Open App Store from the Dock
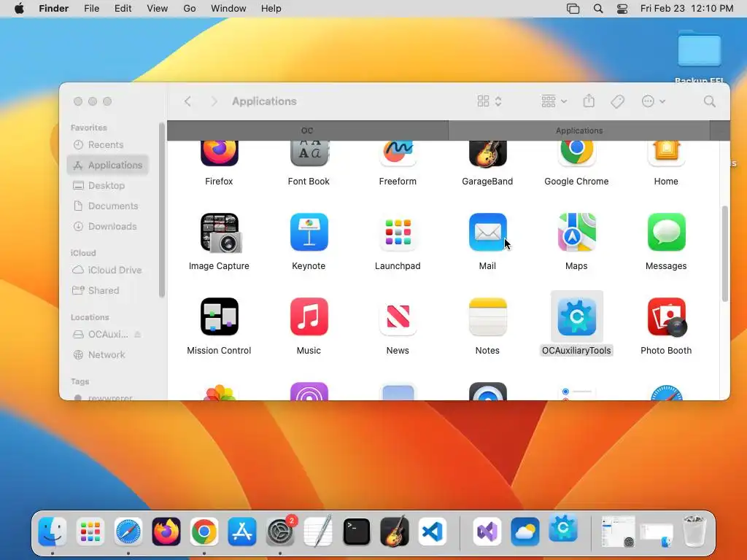 [242, 531]
